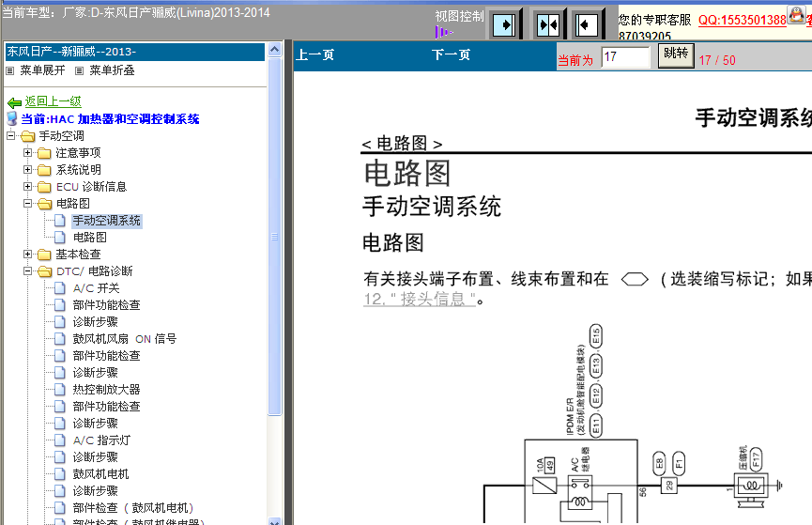The width and height of the screenshot is (812, 525).
Task: Click the current-section icon beside 当前:HAC
Action: (12, 118)
